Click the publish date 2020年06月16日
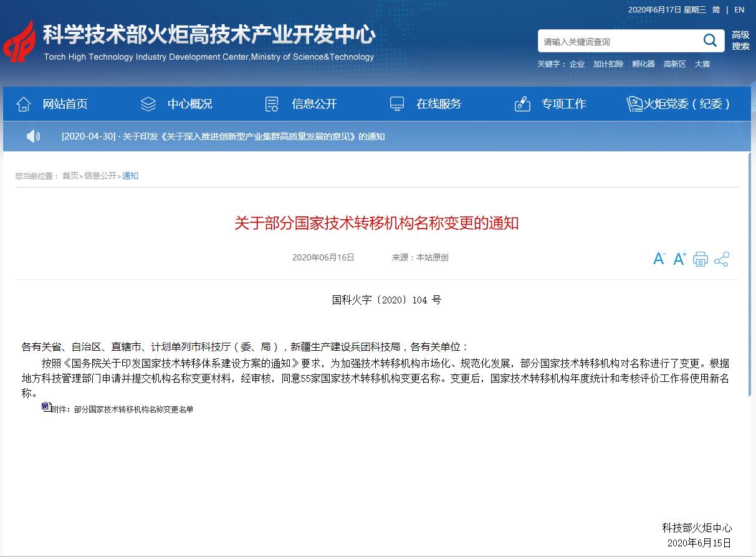This screenshot has height=557, width=756. [x=323, y=257]
